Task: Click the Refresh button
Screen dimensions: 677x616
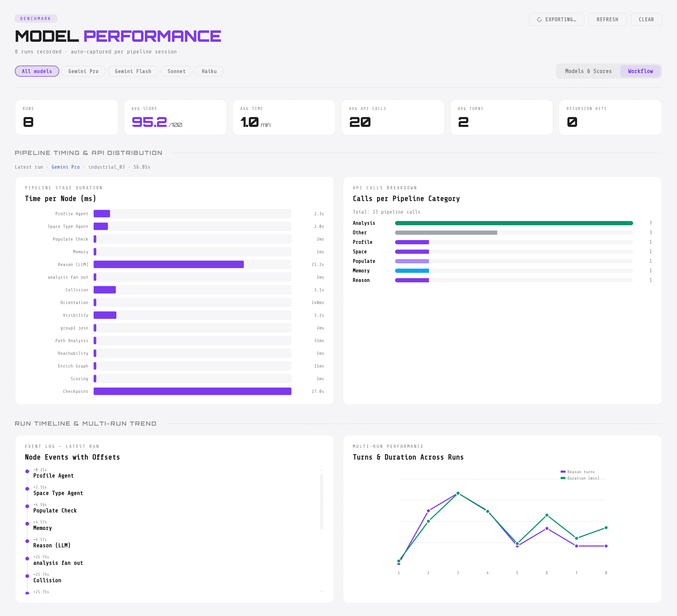Action: (607, 19)
